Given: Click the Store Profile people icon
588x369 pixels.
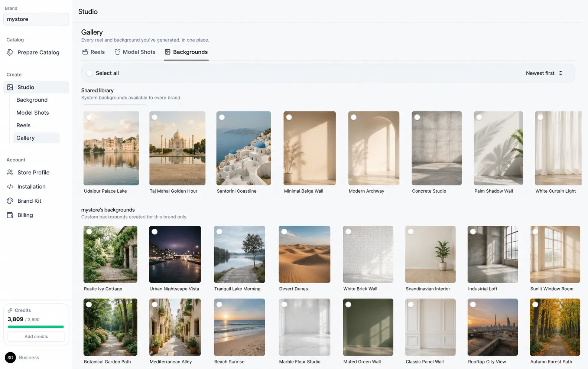Looking at the screenshot, I should click(10, 172).
